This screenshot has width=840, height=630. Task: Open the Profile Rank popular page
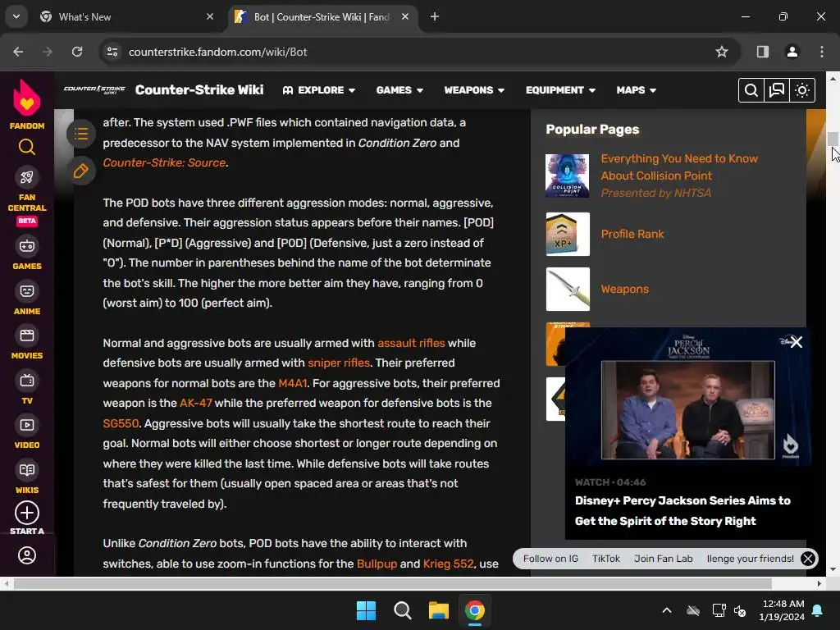(x=632, y=234)
